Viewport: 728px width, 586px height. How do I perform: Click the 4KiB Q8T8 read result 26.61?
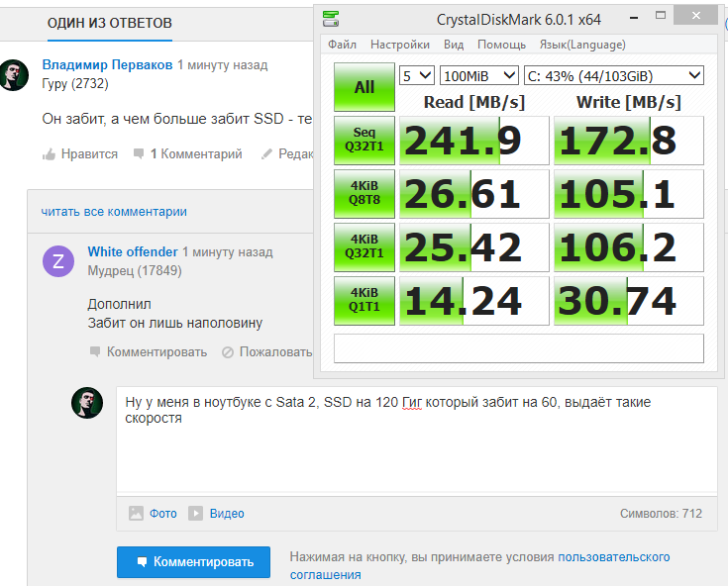tap(474, 194)
